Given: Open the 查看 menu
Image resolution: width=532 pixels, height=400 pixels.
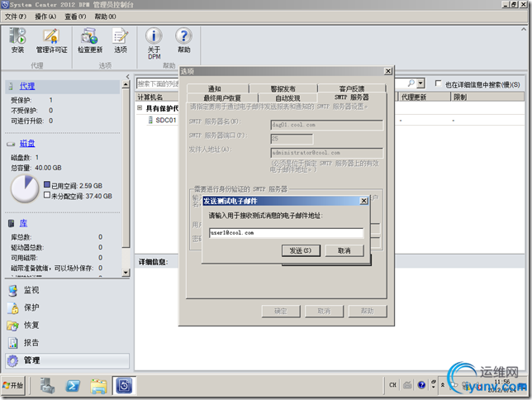Looking at the screenshot, I should 75,17.
